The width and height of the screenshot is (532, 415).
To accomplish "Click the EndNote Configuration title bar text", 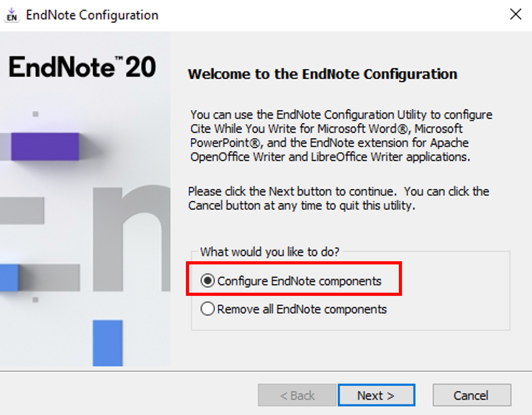I will [92, 15].
